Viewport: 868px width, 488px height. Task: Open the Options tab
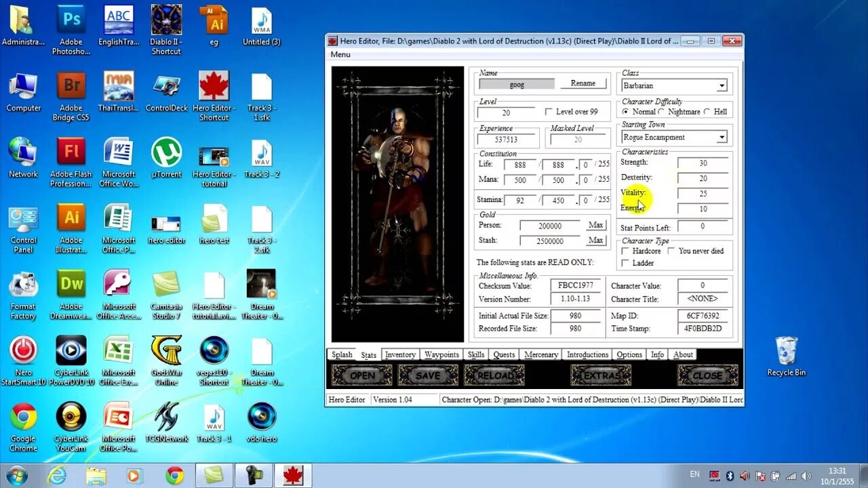click(629, 354)
